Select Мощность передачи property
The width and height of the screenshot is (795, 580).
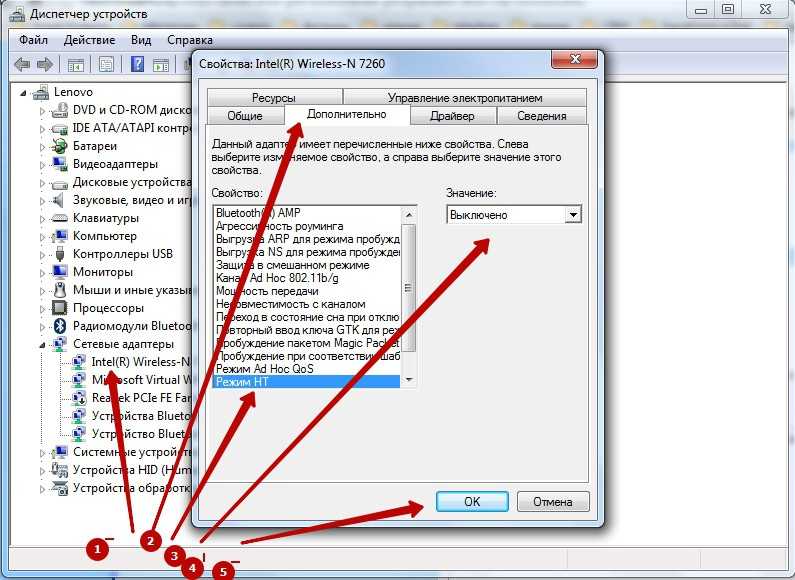tap(267, 291)
